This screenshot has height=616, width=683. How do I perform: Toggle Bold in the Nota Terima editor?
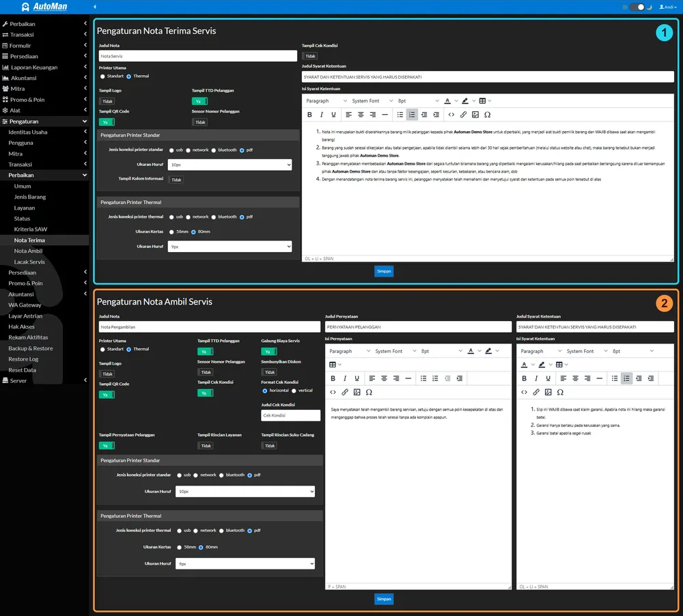pyautogui.click(x=309, y=115)
